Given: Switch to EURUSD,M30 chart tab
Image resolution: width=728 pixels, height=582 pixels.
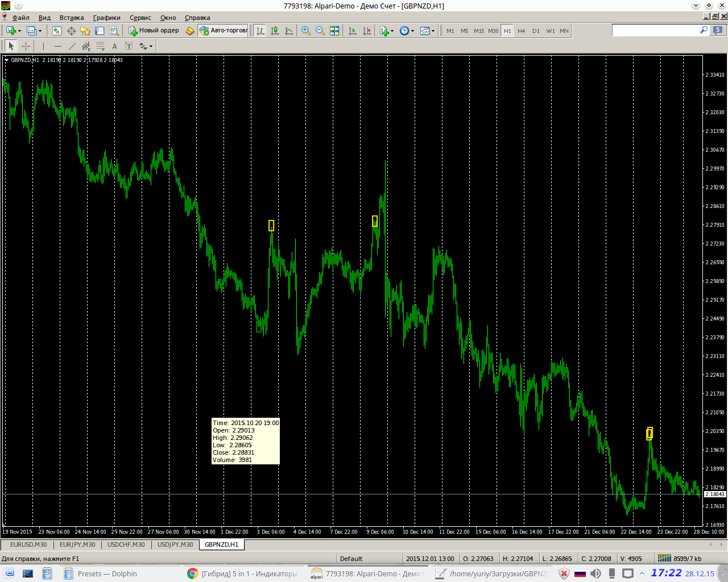Looking at the screenshot, I should [28, 544].
